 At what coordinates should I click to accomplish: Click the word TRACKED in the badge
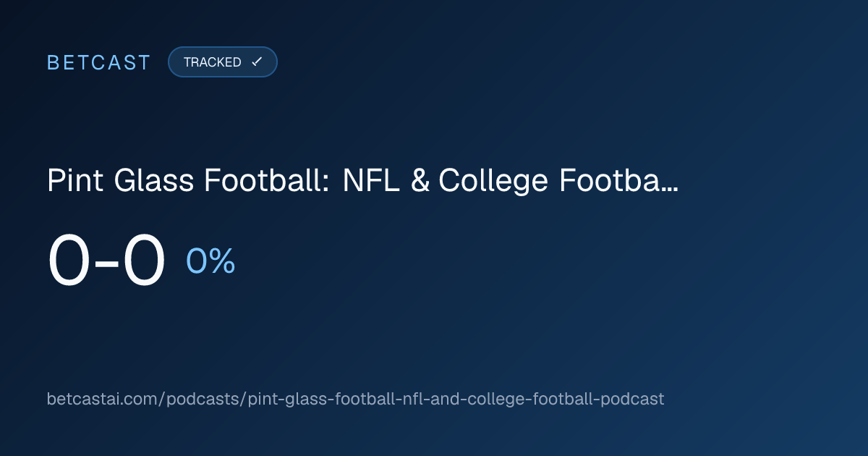point(213,62)
